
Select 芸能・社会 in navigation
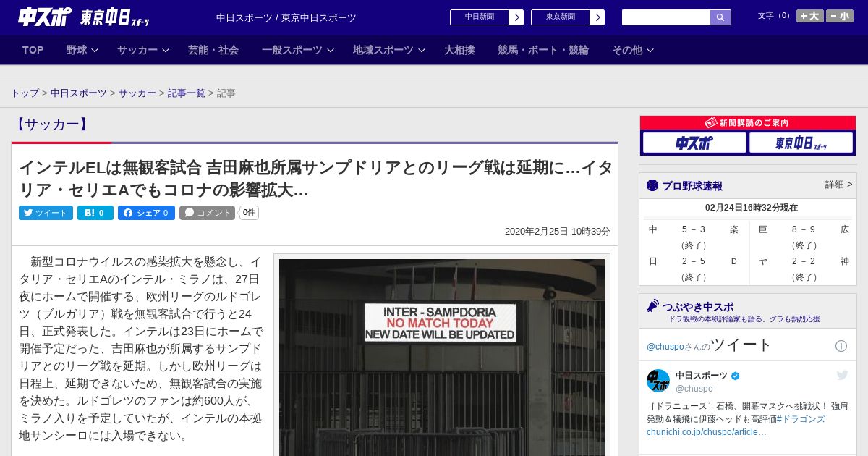click(x=213, y=50)
